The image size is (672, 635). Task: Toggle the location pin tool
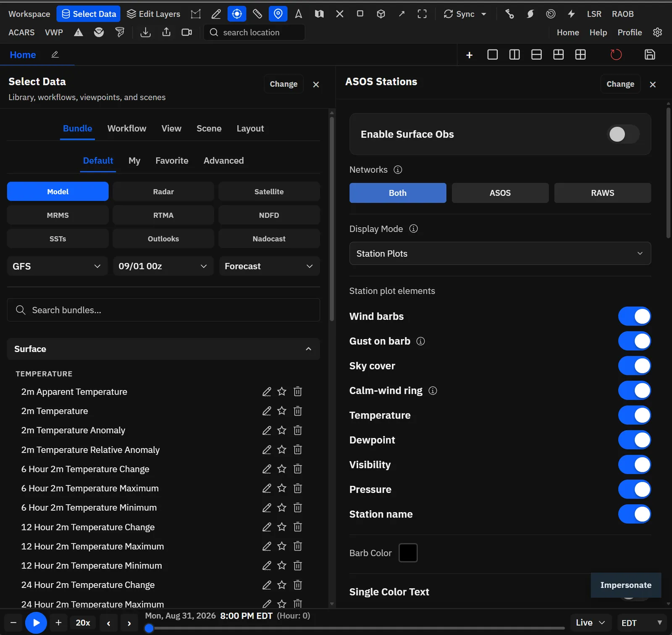[x=278, y=14]
